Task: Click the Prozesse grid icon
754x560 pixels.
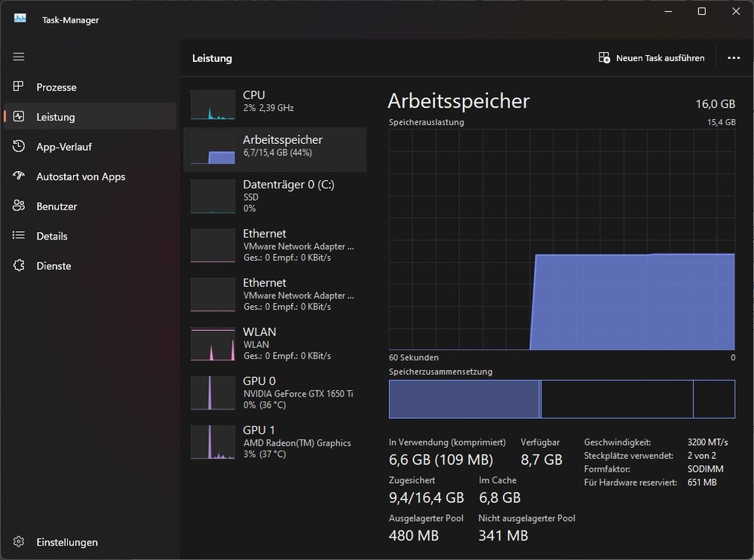Action: 18,87
